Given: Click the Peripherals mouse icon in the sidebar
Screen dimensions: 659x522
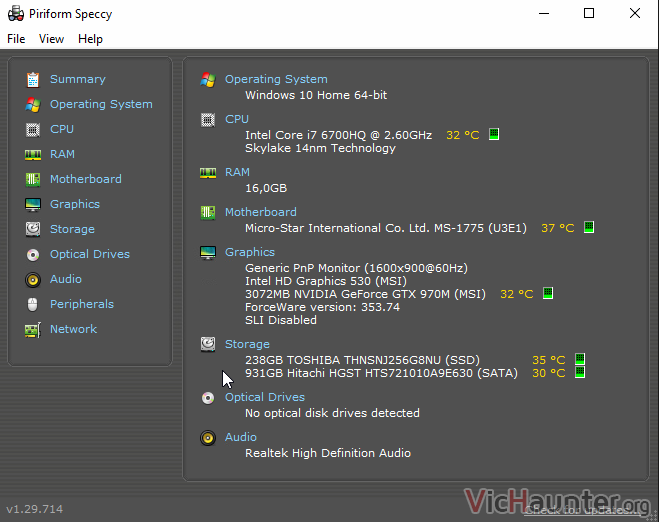Looking at the screenshot, I should 33,304.
